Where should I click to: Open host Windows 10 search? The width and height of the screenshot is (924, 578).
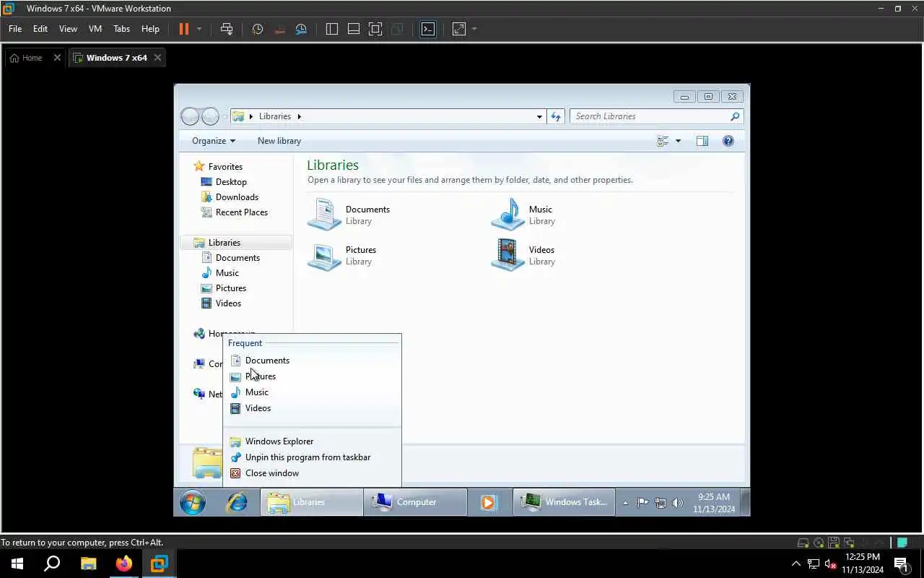[52, 564]
